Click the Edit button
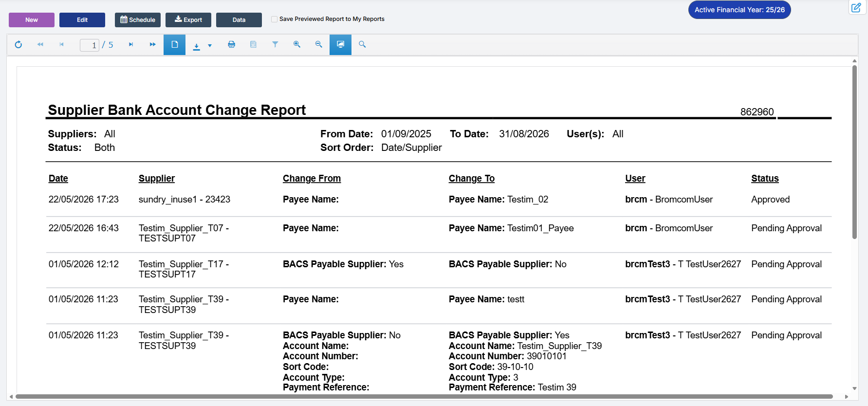 pyautogui.click(x=82, y=20)
